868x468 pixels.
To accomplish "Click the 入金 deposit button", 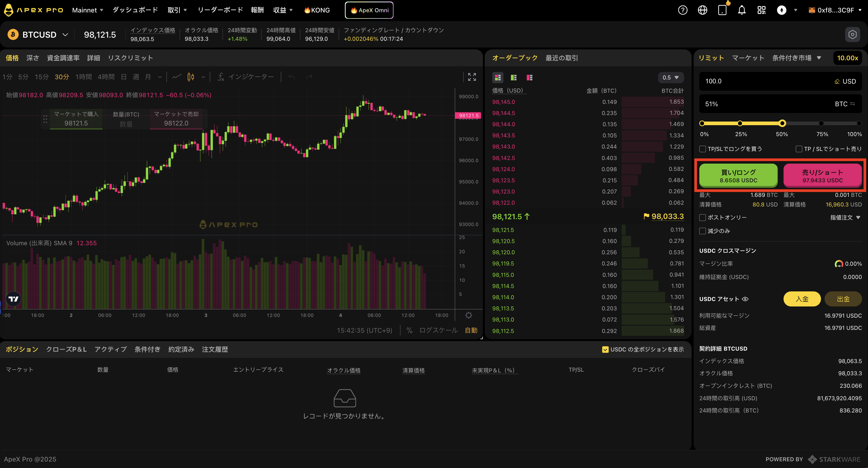I will (802, 299).
